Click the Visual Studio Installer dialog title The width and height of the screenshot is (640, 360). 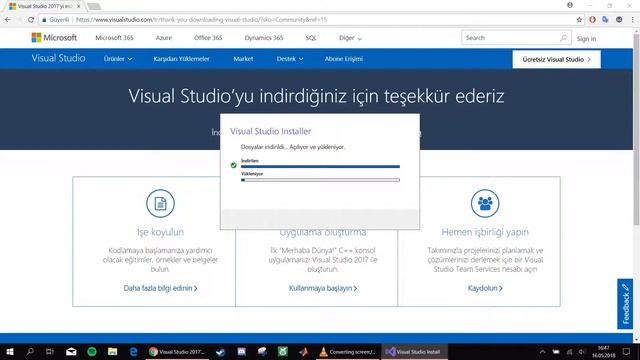270,131
